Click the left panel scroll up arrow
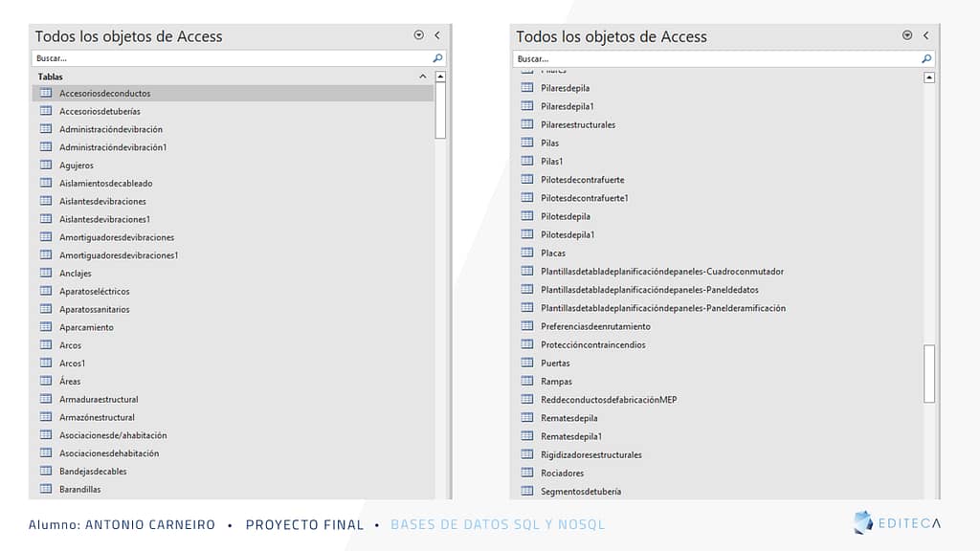 (440, 77)
